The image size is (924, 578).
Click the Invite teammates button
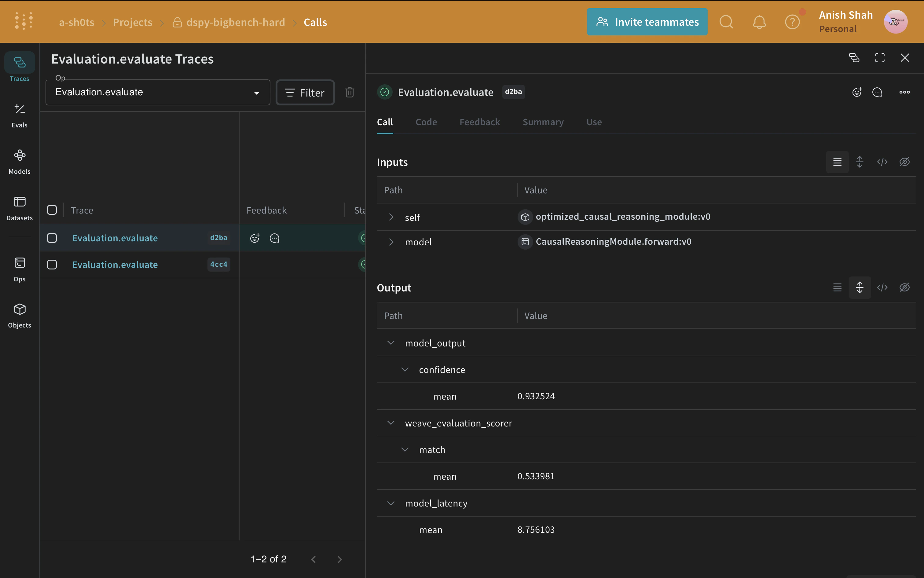coord(647,22)
